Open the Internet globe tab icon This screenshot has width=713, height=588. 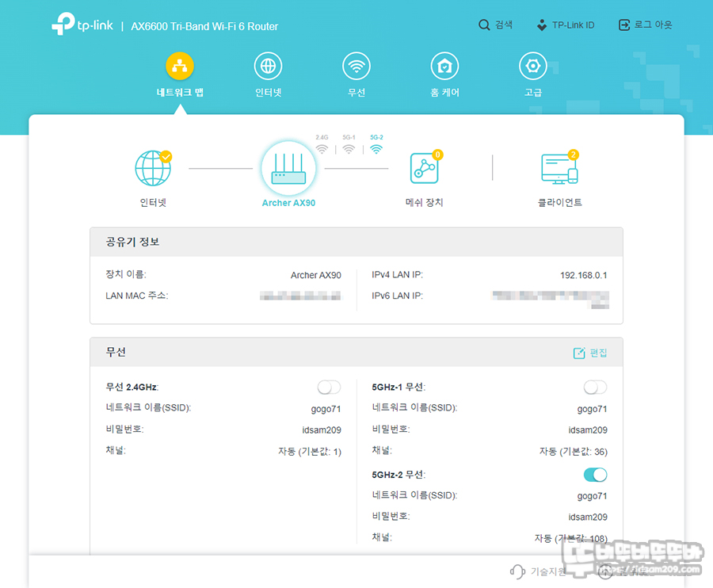click(x=268, y=66)
